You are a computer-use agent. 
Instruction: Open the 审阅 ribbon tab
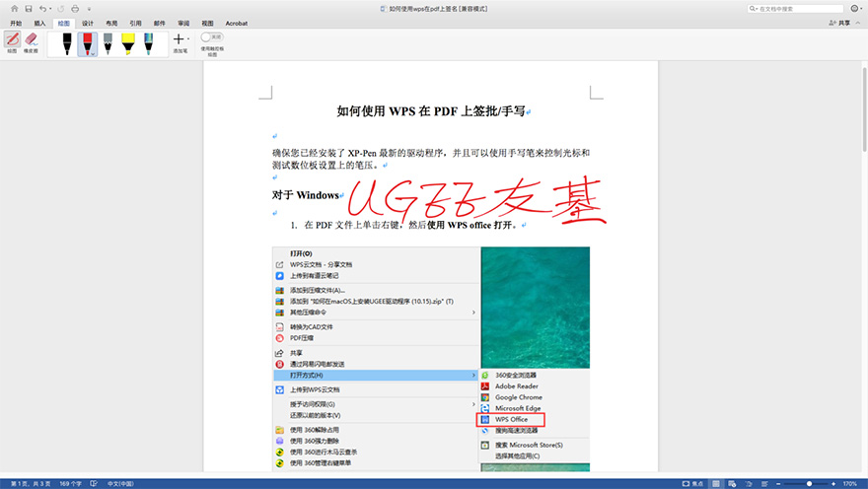(183, 24)
